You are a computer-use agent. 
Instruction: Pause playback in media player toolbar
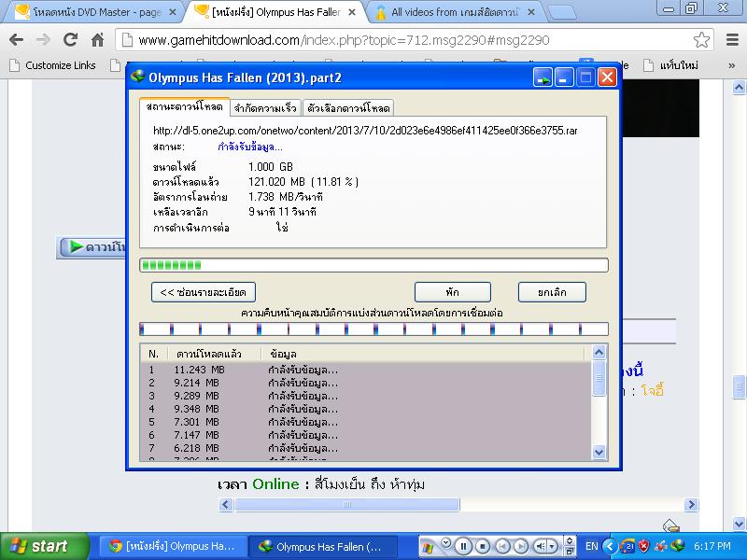[463, 547]
